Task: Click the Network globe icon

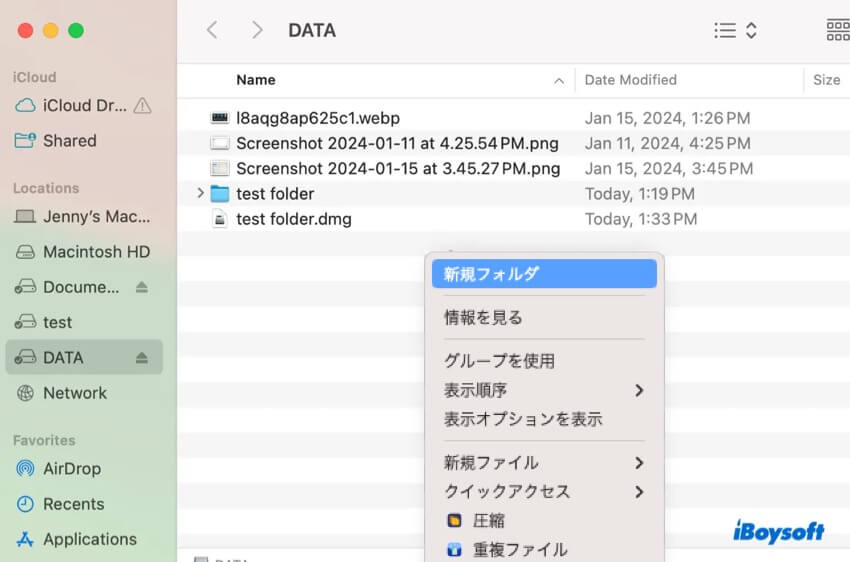Action: 25,392
